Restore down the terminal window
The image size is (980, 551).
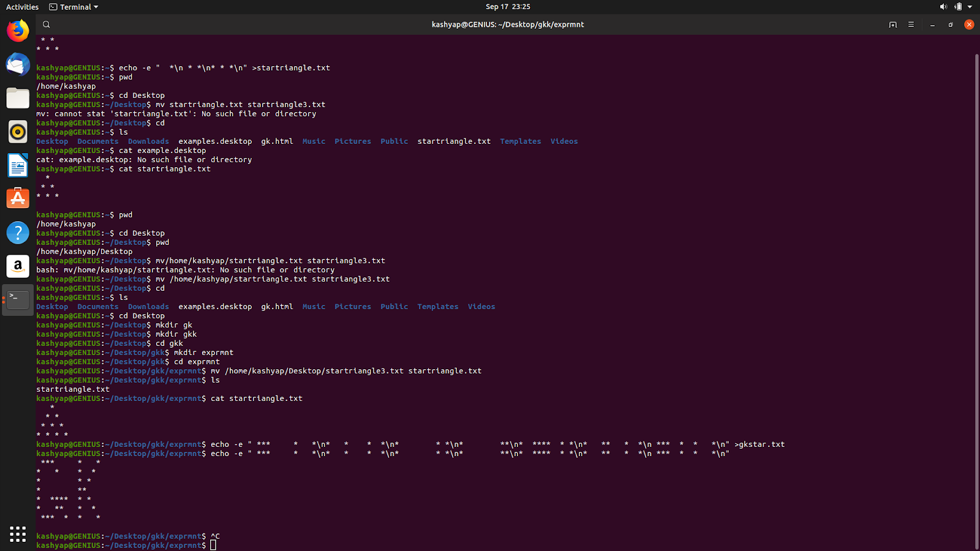(951, 24)
